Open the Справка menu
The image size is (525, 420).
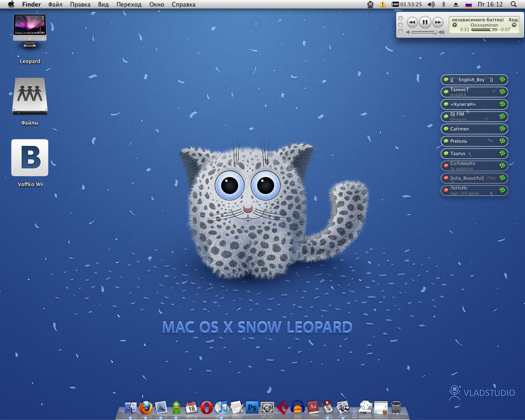[x=183, y=5]
